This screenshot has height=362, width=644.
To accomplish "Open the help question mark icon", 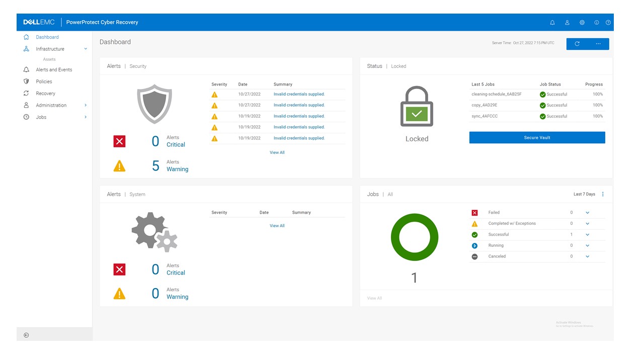I will (x=608, y=22).
